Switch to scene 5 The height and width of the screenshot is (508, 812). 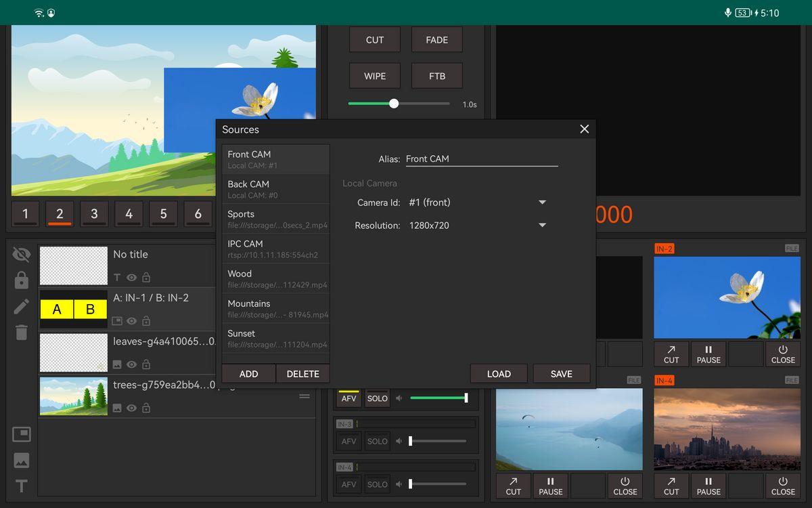(163, 214)
